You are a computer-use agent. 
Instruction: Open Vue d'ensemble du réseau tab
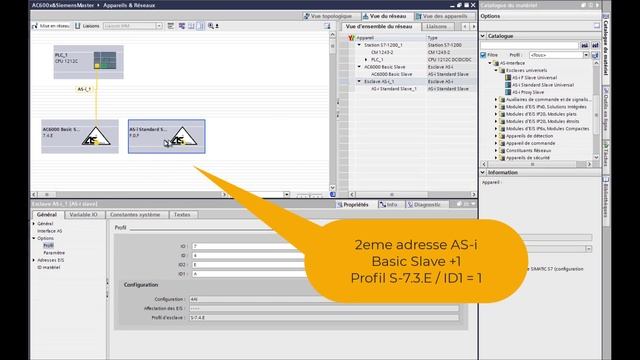378,26
